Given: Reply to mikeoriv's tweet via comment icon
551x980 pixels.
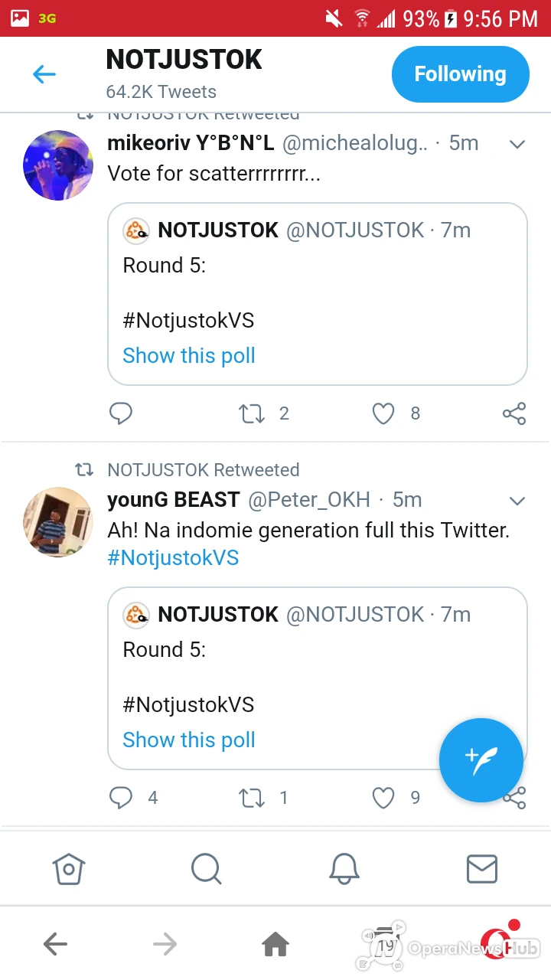Looking at the screenshot, I should point(121,413).
